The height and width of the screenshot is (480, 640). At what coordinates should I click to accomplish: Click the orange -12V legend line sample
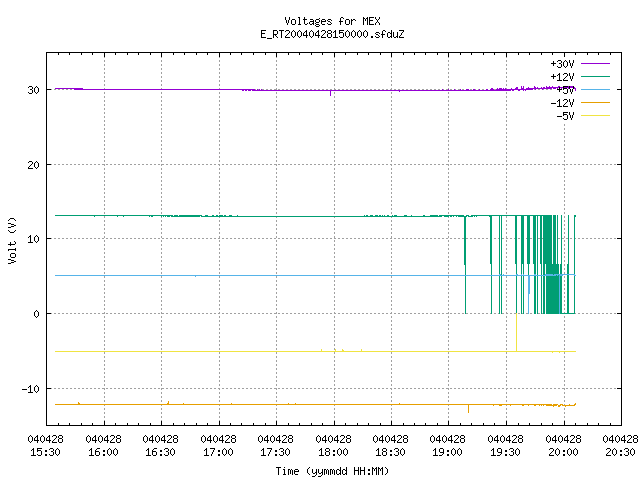tap(595, 102)
